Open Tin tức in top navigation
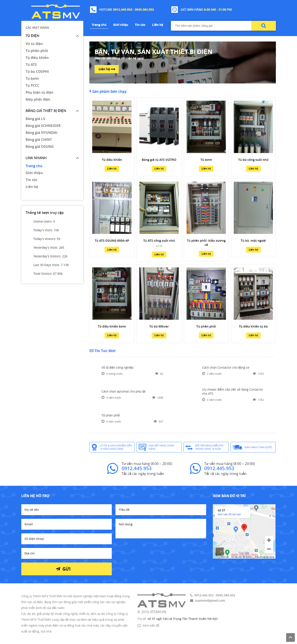This screenshot has width=297, height=644. (x=140, y=25)
